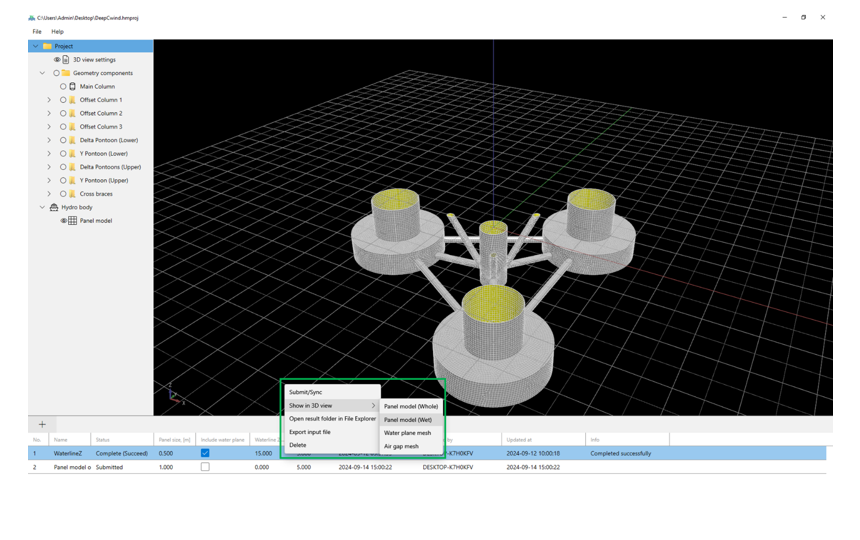Image resolution: width=860 pixels, height=540 pixels.
Task: Select Panel model (Whole) submenu item
Action: pyautogui.click(x=411, y=406)
